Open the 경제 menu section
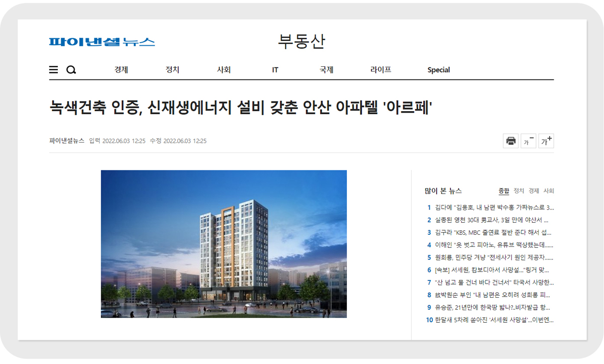This screenshot has height=364, width=604. 121,70
